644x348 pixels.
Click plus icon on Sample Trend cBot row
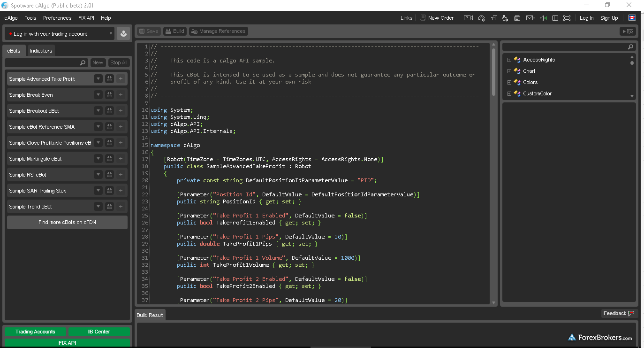click(x=121, y=207)
